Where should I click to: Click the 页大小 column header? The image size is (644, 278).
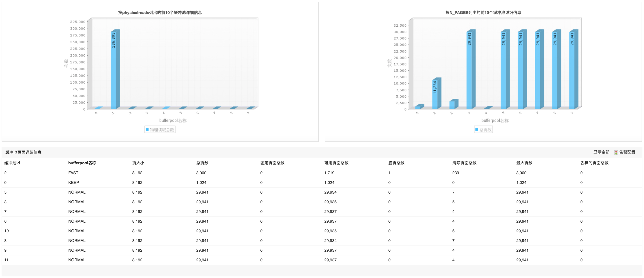(138, 163)
